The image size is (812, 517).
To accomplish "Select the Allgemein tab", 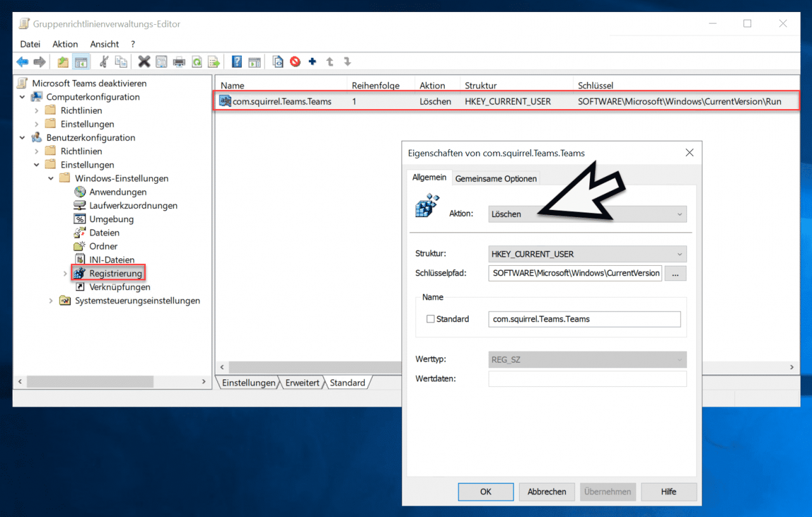I will point(429,178).
